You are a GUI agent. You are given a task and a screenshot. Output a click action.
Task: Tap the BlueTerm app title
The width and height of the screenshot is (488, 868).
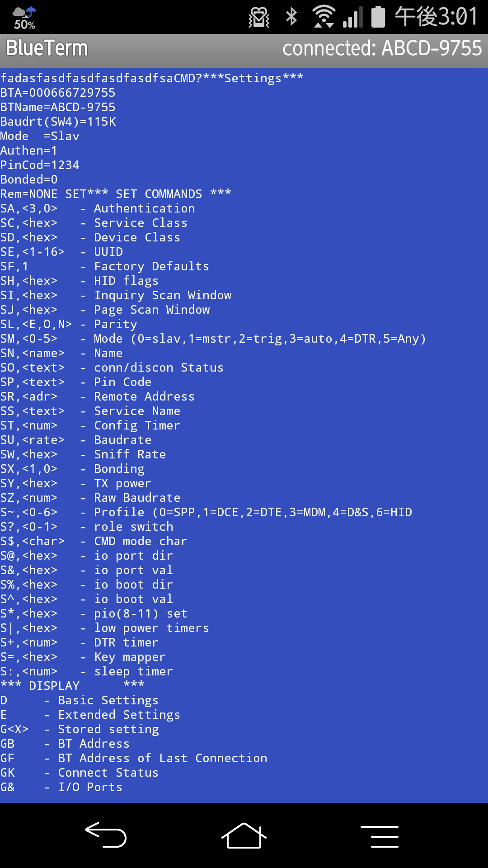coord(47,48)
